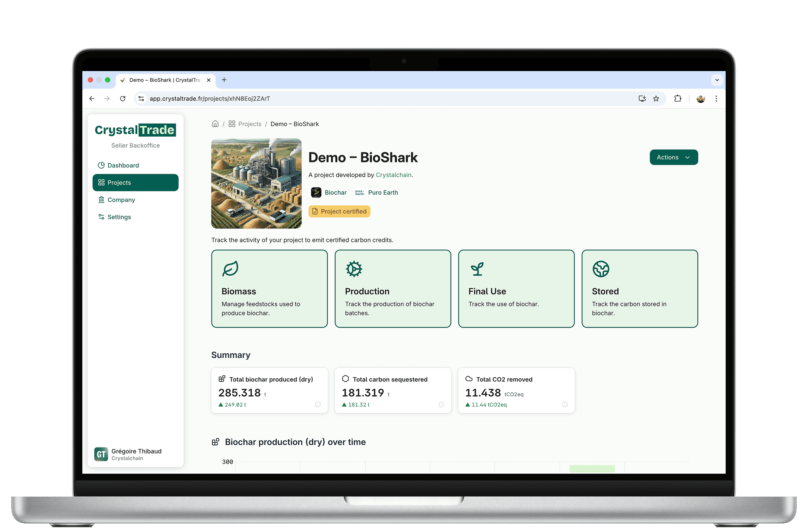Click the globe icon on Stored card

[601, 269]
